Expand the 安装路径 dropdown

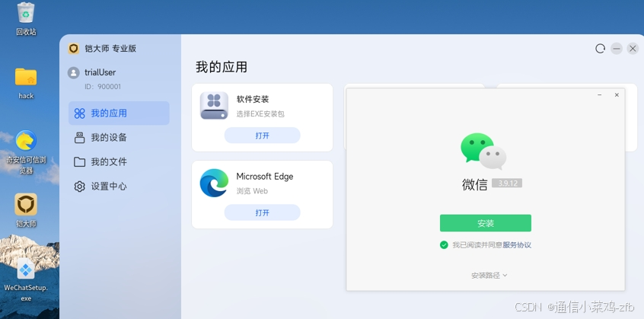[489, 276]
